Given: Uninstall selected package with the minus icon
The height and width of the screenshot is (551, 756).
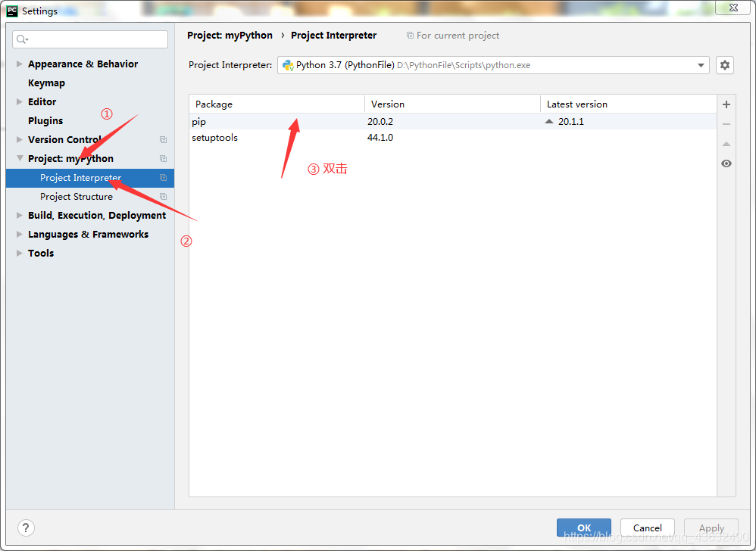Looking at the screenshot, I should pyautogui.click(x=726, y=123).
